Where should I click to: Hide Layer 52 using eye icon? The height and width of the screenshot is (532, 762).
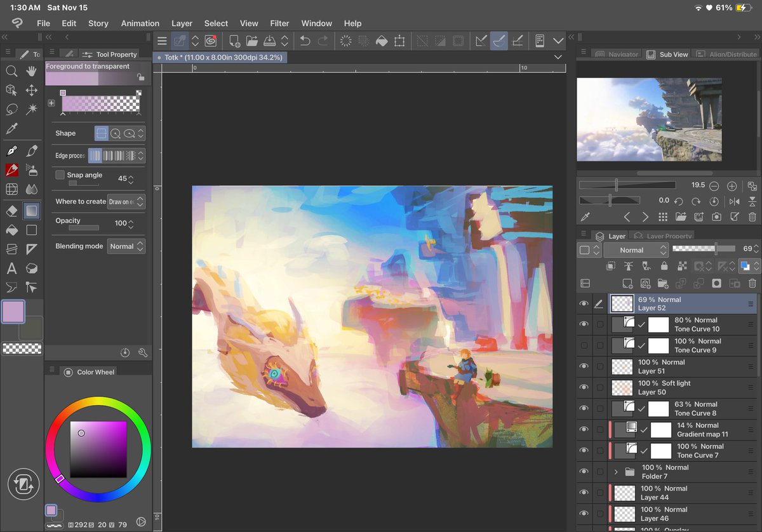coord(584,304)
